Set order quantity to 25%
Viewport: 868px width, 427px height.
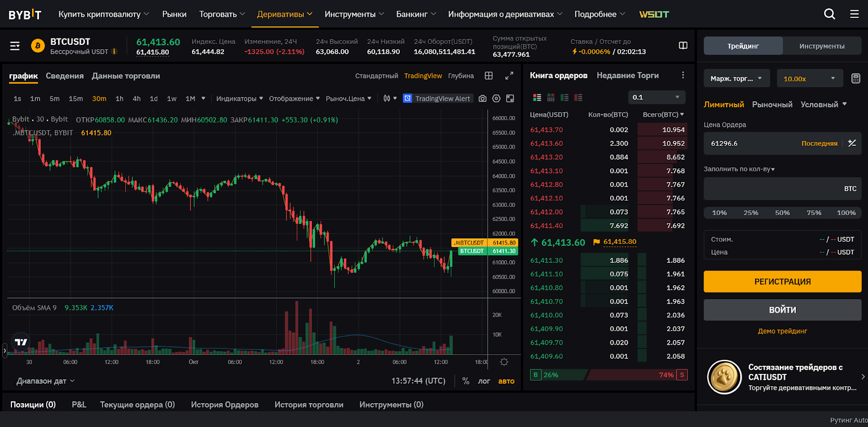751,213
